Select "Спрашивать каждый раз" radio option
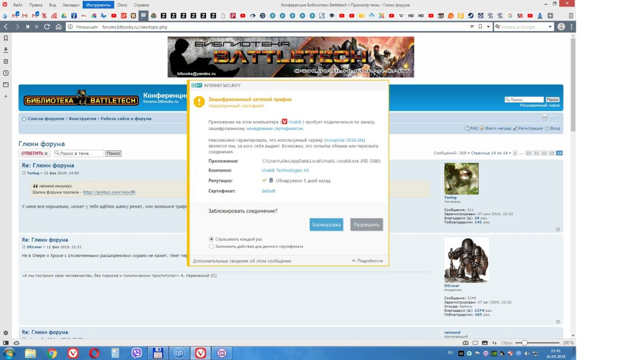This screenshot has height=360, width=644. click(211, 239)
